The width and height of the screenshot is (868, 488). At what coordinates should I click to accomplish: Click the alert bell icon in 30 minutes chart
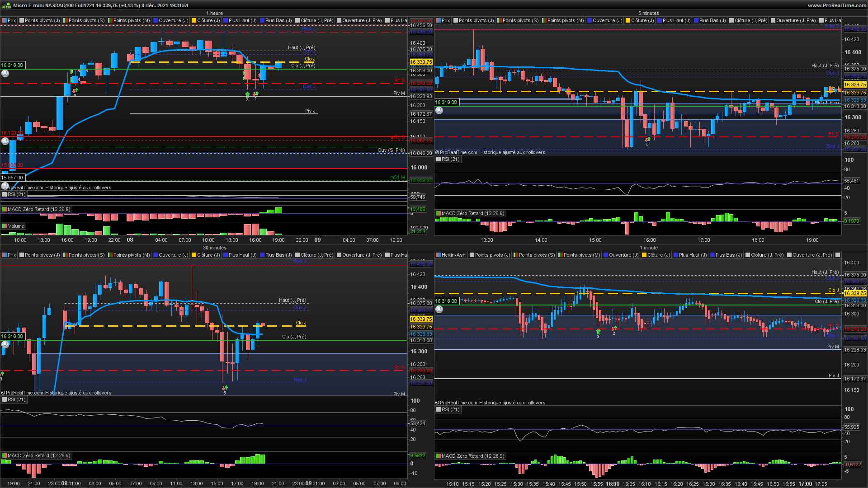point(5,344)
